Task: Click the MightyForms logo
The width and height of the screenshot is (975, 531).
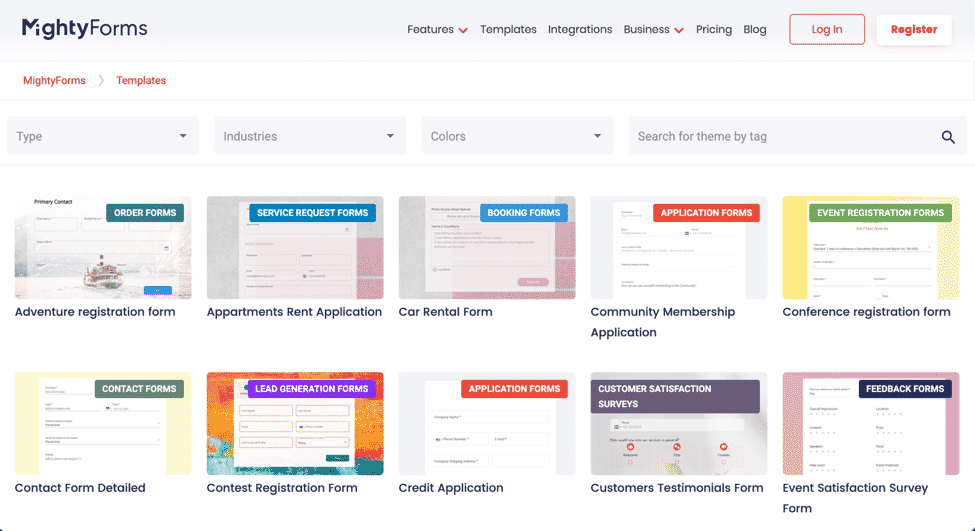Action: [x=85, y=29]
